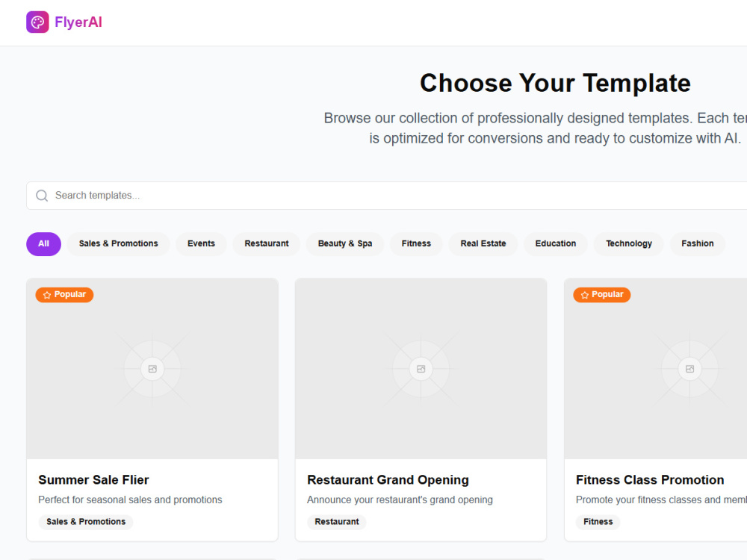Focus the Search templates input field
This screenshot has height=560, width=747.
386,196
